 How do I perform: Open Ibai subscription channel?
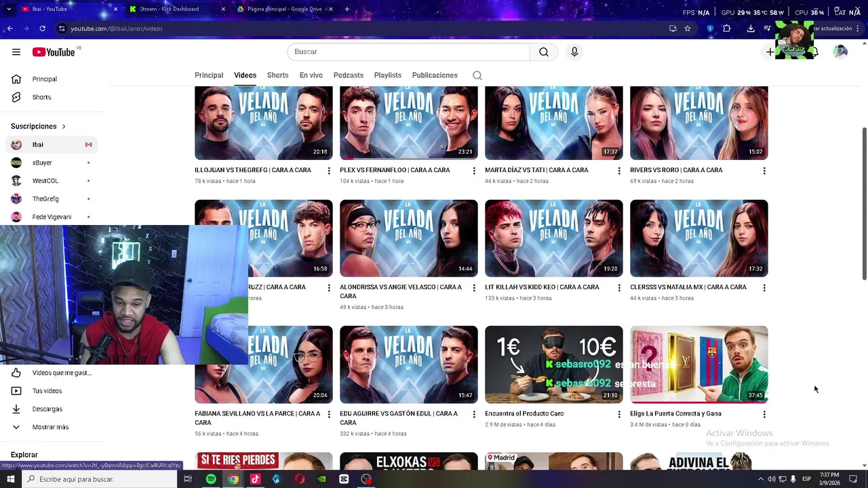(x=52, y=145)
